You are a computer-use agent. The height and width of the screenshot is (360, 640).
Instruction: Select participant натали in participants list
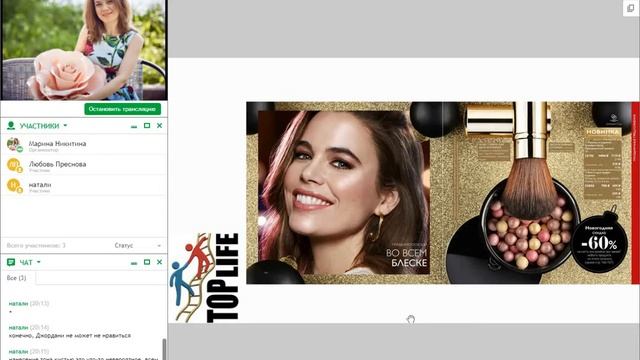tap(84, 186)
